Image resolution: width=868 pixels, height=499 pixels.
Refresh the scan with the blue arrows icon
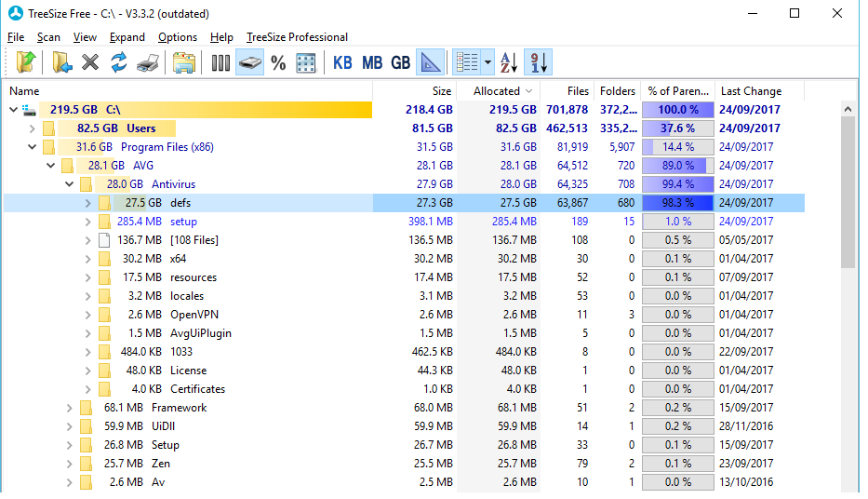click(x=118, y=62)
